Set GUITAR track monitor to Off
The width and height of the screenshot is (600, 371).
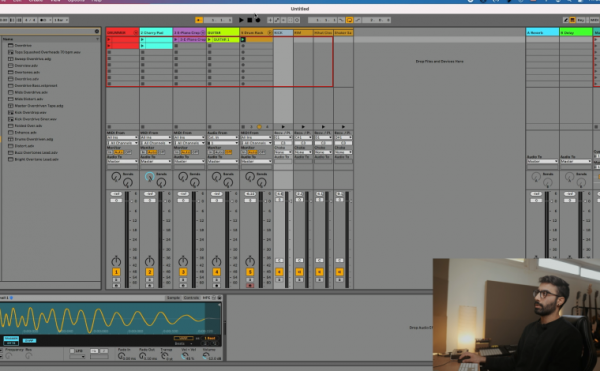tap(228, 152)
